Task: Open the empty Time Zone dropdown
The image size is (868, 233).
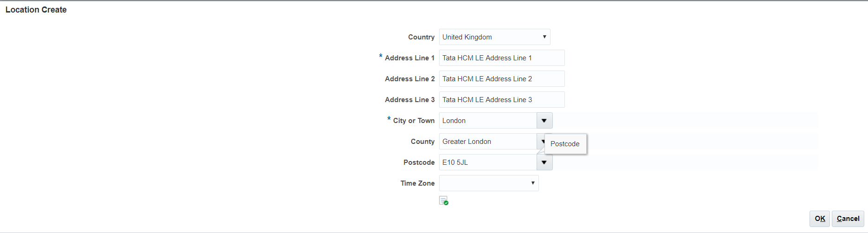Action: [x=489, y=183]
